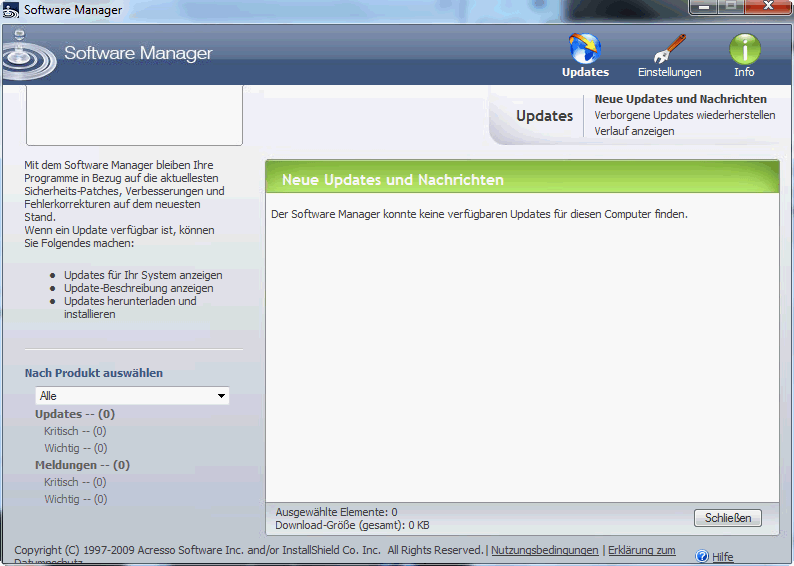Image resolution: width=794 pixels, height=566 pixels.
Task: Click 'Updates für Ihr System anzeigen' bullet
Action: point(143,275)
